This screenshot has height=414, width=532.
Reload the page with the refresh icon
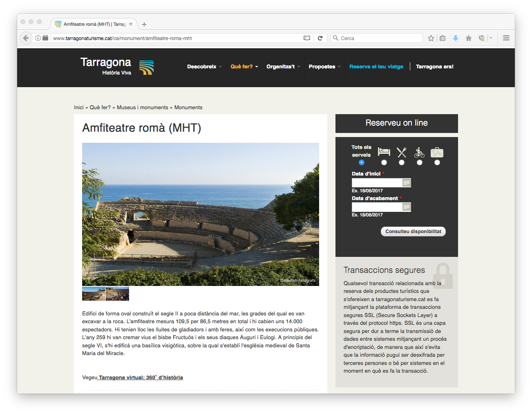320,38
